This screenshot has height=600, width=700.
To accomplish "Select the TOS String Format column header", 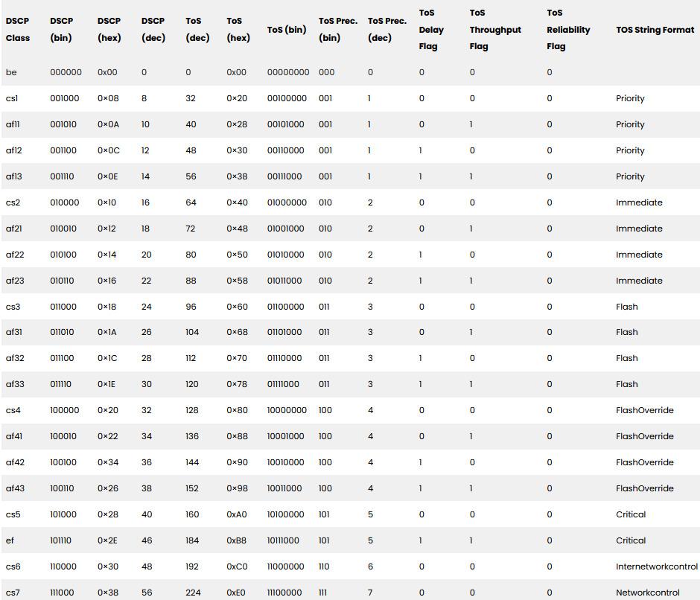I will tap(655, 30).
